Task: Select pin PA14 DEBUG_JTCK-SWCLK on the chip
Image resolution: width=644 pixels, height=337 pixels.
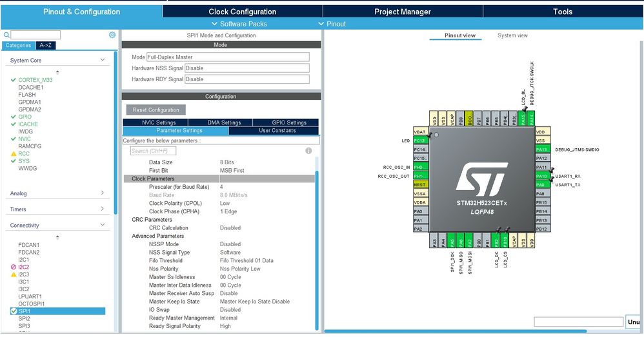Action: (x=532, y=118)
